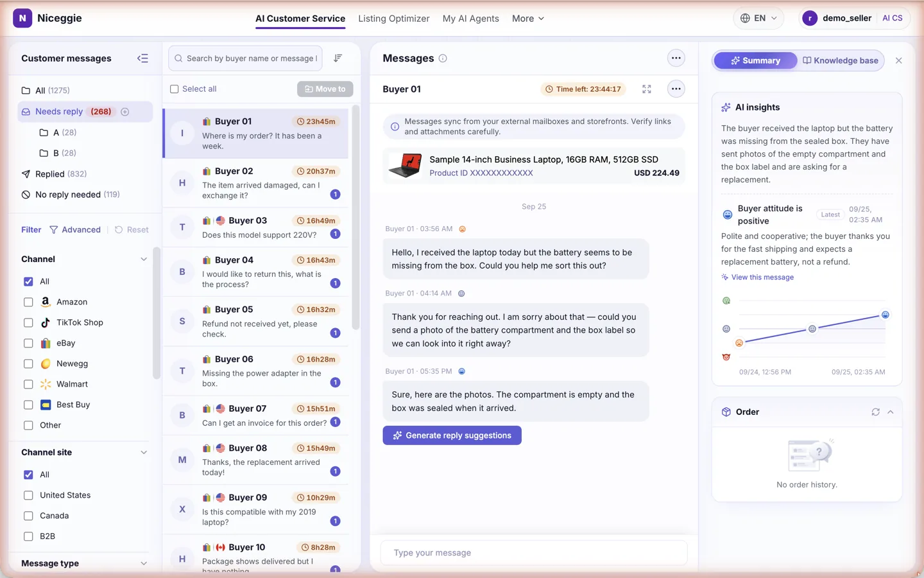Open the All folder in sidebar
The image size is (924, 578).
[46, 91]
